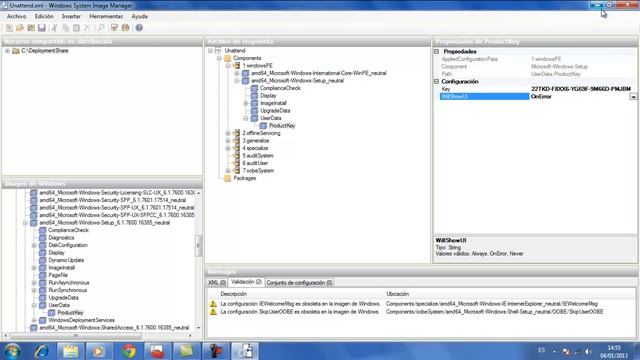Switch to the XML (0) tab
The height and width of the screenshot is (360, 640).
point(217,282)
